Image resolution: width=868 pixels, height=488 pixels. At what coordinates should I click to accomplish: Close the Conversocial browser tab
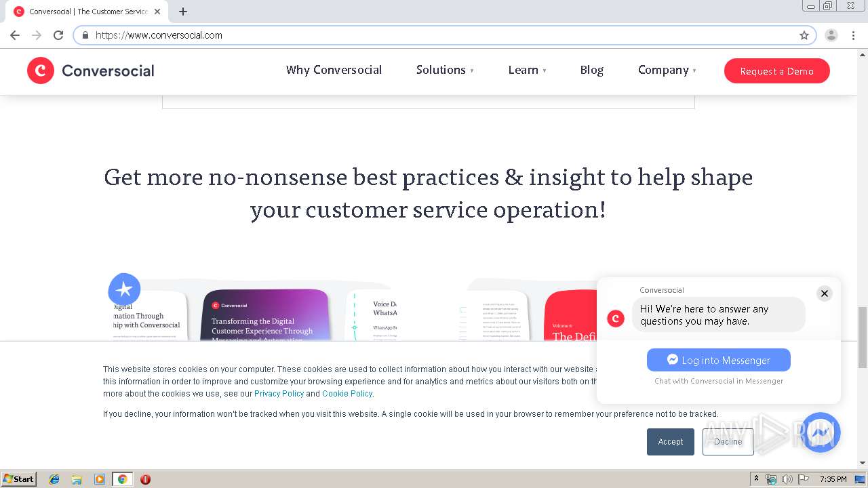tap(158, 12)
